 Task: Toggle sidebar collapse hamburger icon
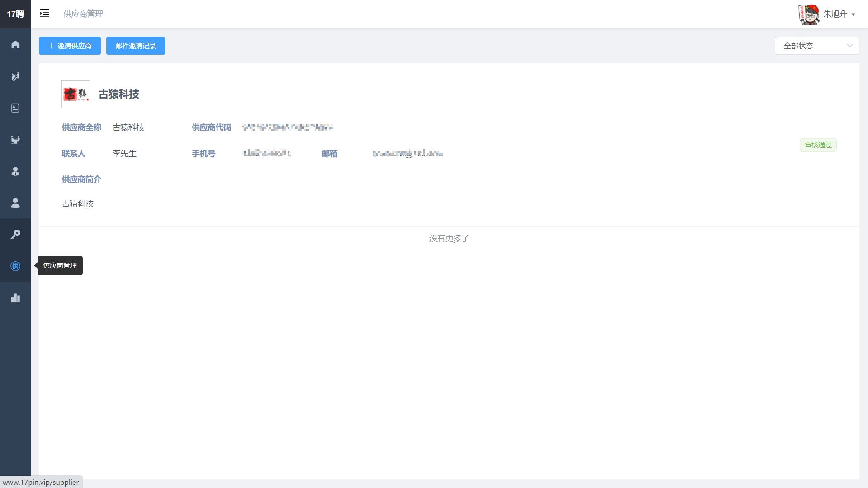(x=44, y=14)
